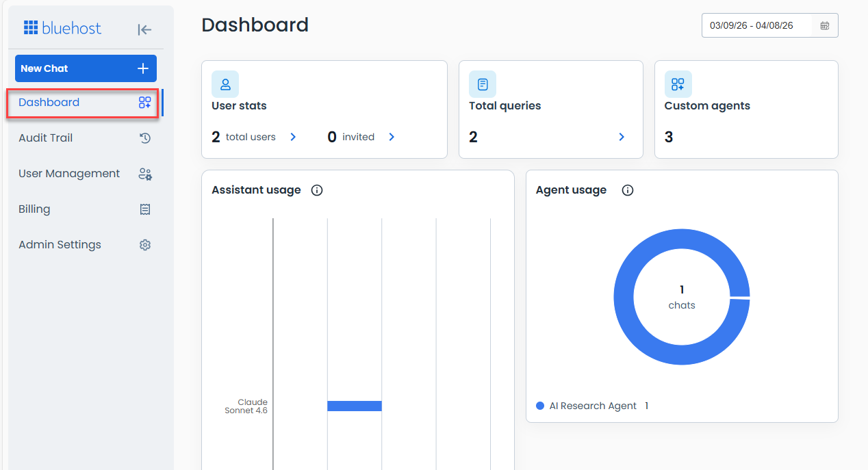868x470 pixels.
Task: Click the '1 chats' donut center text
Action: 682,297
